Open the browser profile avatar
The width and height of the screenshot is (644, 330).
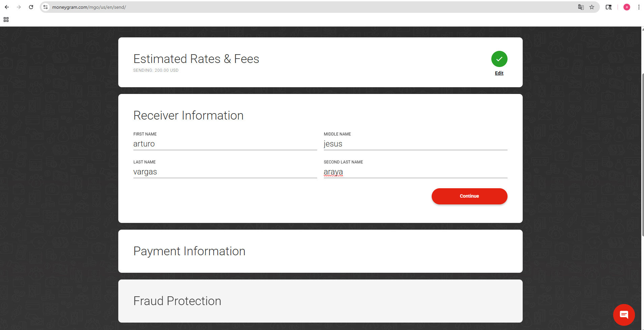pyautogui.click(x=626, y=7)
